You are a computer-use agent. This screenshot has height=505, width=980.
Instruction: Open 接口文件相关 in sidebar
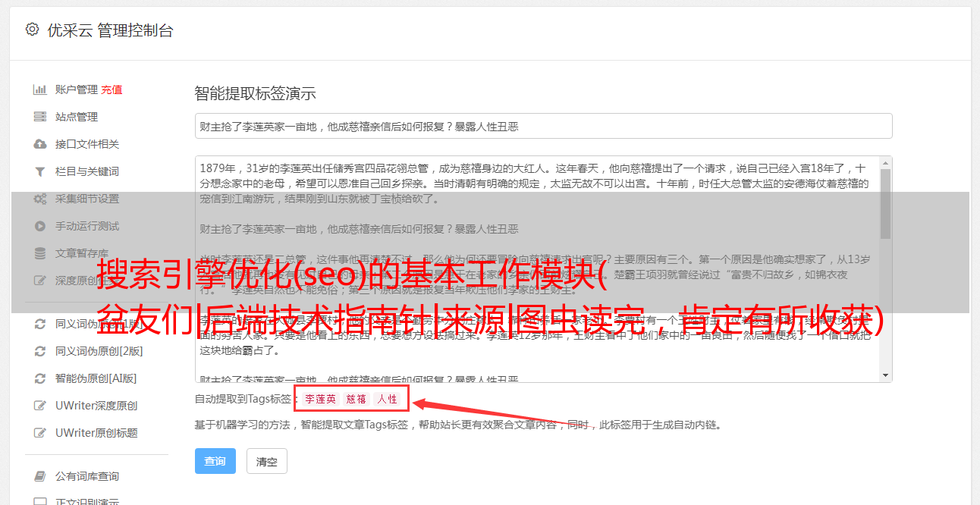pyautogui.click(x=87, y=144)
